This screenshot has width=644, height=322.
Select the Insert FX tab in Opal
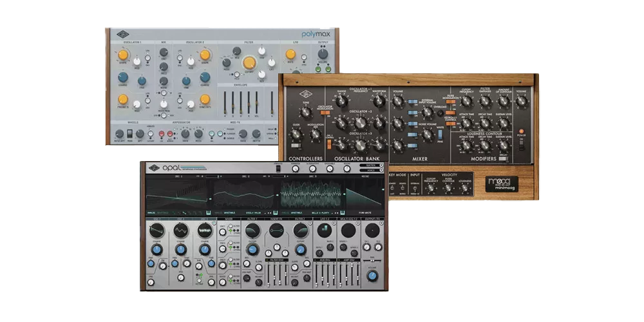click(276, 220)
